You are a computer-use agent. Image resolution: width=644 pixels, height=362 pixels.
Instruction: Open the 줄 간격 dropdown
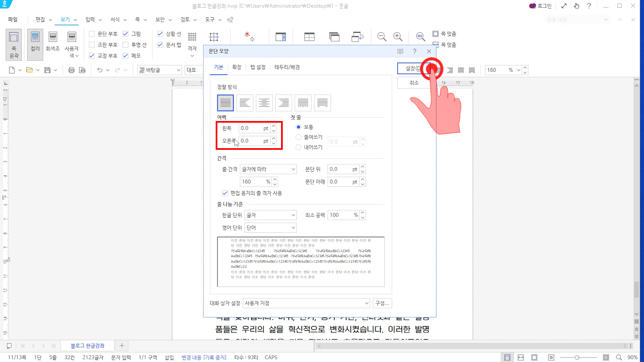[268, 169]
